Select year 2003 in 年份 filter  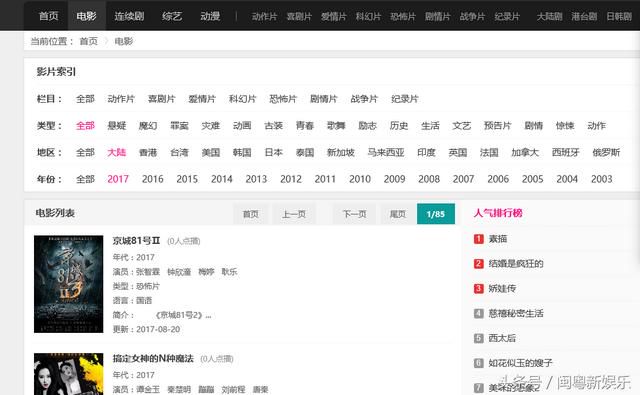pyautogui.click(x=602, y=179)
